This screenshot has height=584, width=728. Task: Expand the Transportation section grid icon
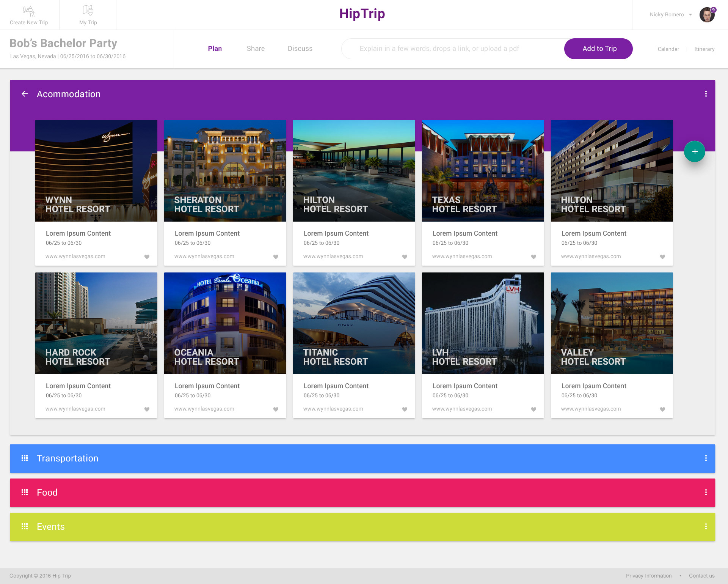click(25, 458)
